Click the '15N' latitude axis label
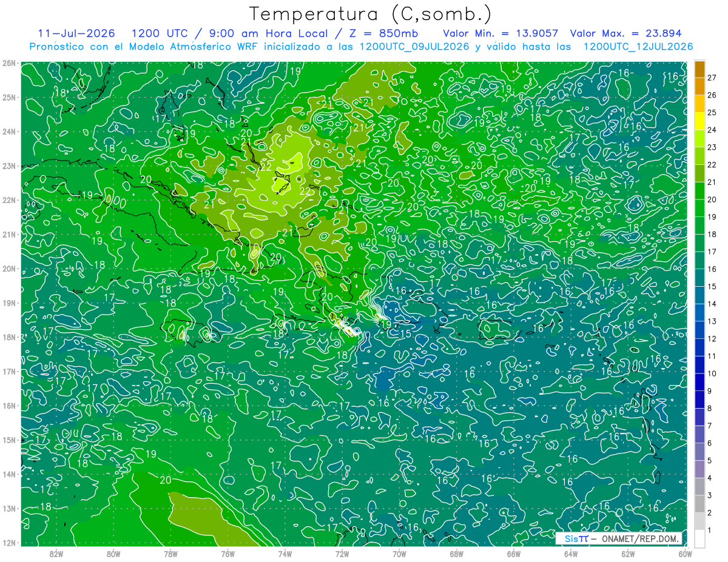728x562 pixels. 8,440
